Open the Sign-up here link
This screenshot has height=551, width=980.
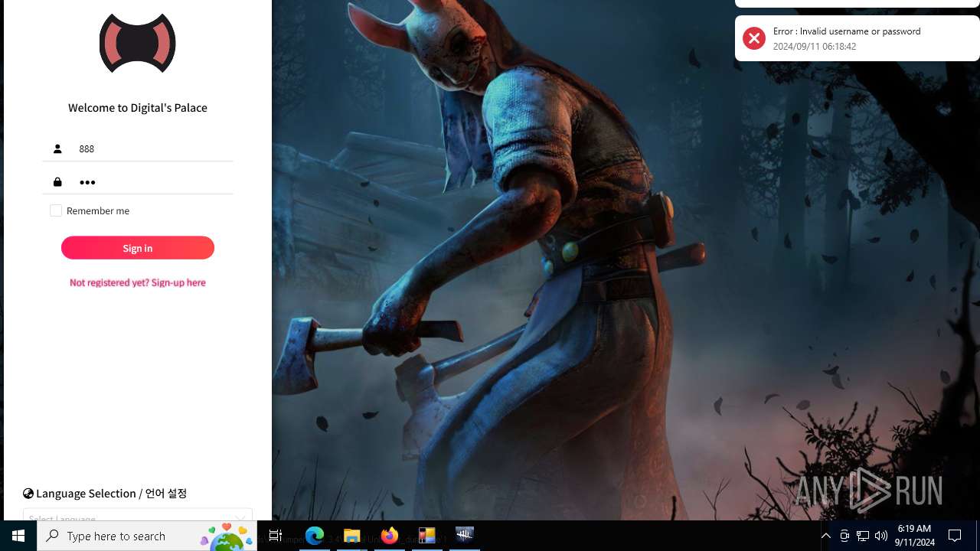click(x=138, y=282)
